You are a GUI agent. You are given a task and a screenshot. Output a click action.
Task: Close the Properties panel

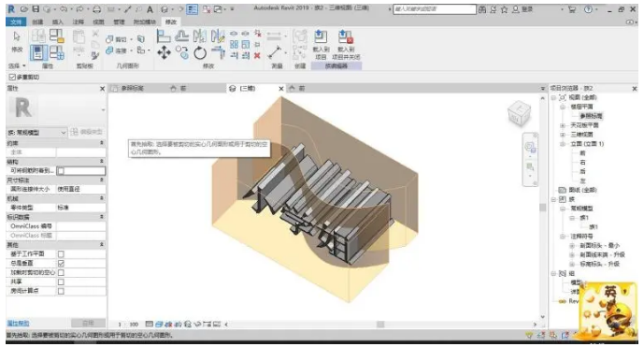click(x=102, y=89)
